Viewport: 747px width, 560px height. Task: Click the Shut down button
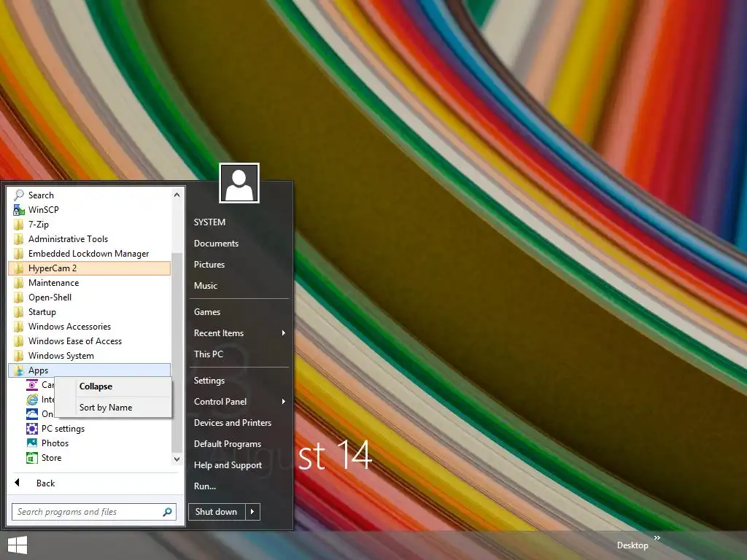pyautogui.click(x=217, y=512)
